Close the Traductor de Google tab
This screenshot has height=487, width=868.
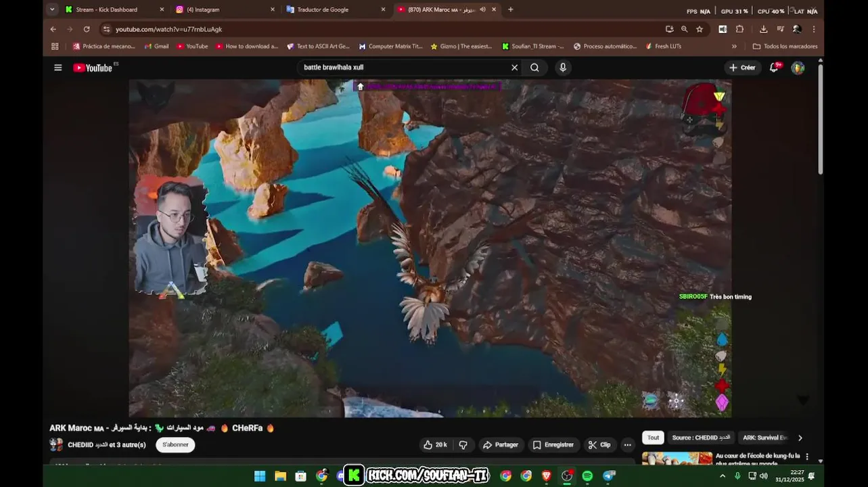[x=383, y=9]
